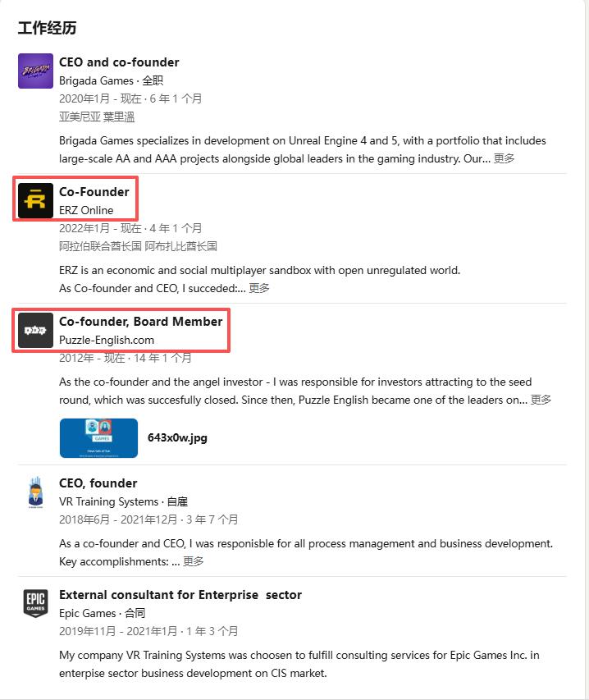This screenshot has width=589, height=700.
Task: Open the VR Training Systems logo
Action: pyautogui.click(x=36, y=492)
